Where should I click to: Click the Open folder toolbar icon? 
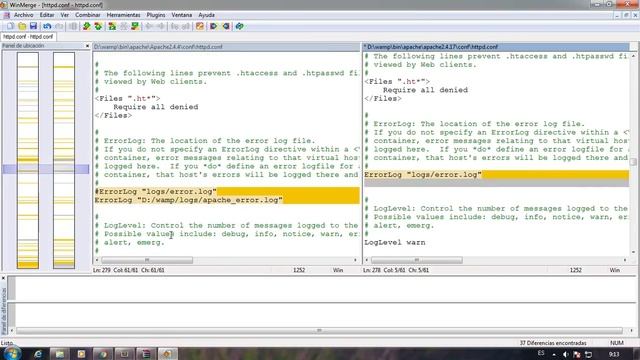(x=22, y=26)
